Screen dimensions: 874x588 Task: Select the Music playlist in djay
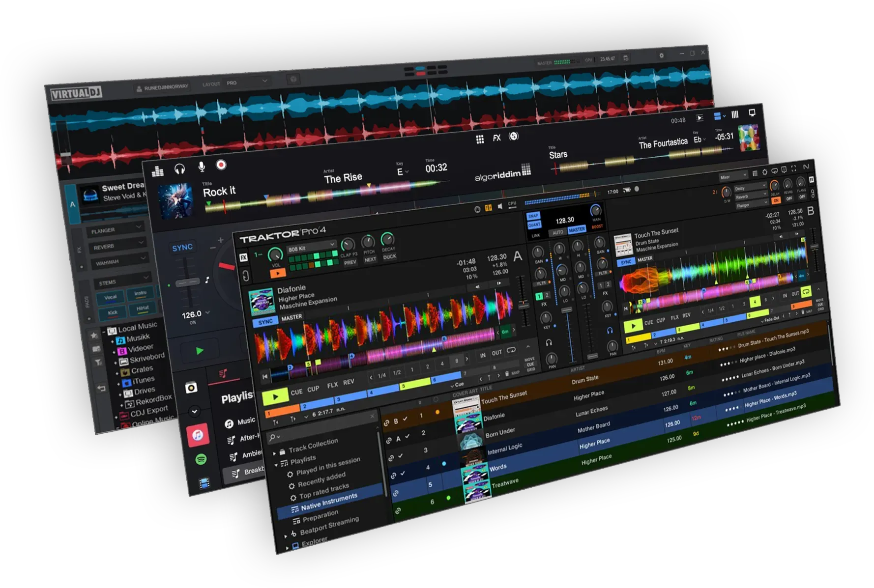point(246,421)
